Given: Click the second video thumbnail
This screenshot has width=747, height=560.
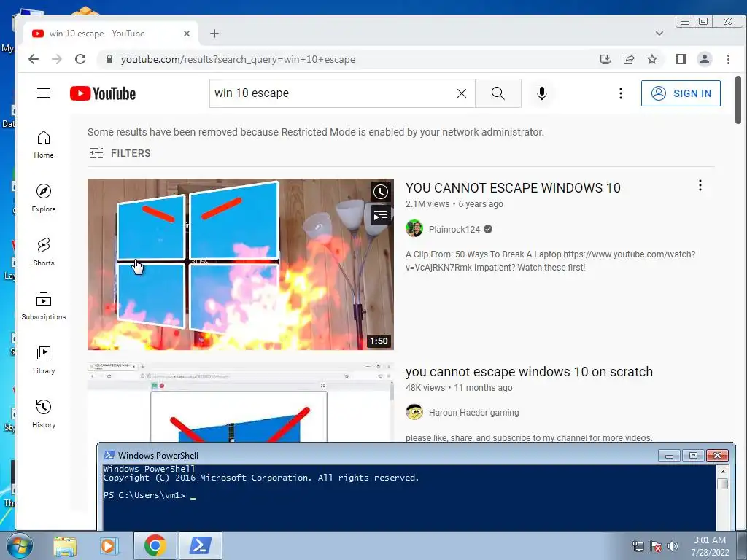Looking at the screenshot, I should [240, 402].
